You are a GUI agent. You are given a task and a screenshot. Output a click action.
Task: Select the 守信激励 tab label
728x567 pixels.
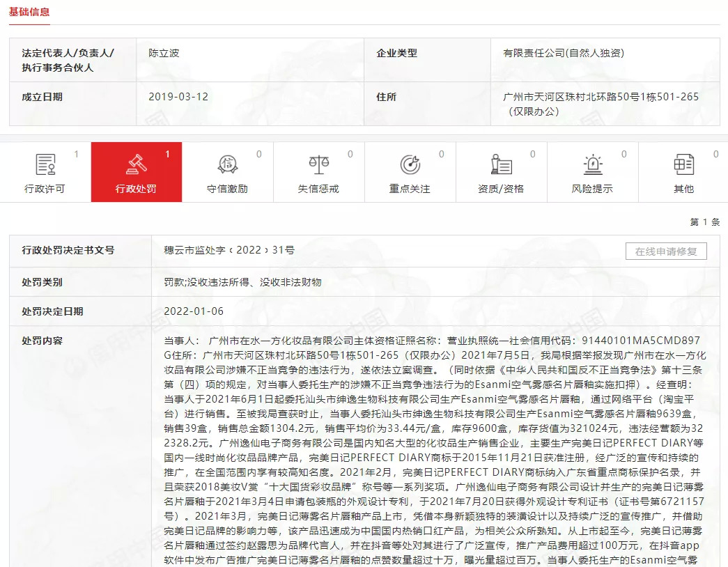228,189
